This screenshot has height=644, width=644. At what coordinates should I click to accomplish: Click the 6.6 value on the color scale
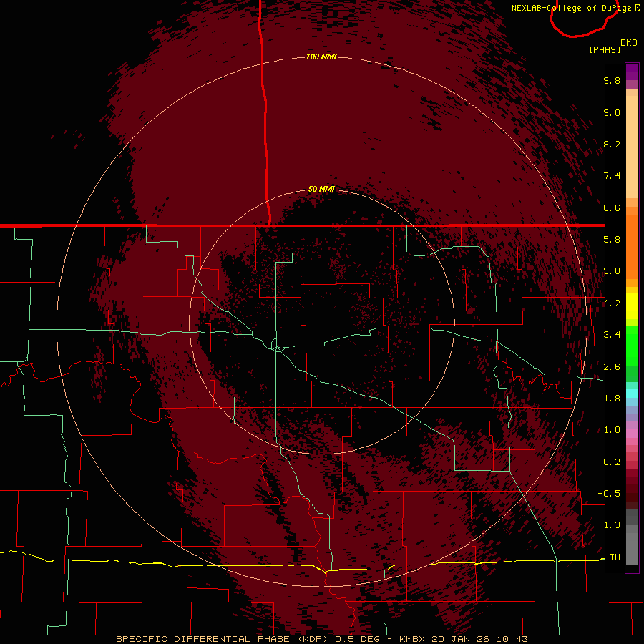[x=612, y=208]
